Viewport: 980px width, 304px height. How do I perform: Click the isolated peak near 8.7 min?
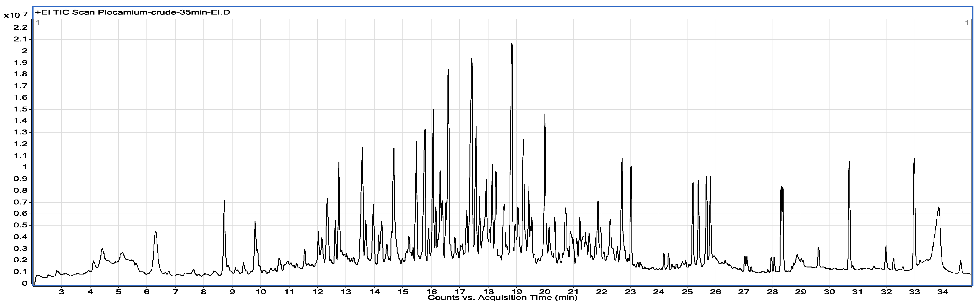pyautogui.click(x=225, y=201)
